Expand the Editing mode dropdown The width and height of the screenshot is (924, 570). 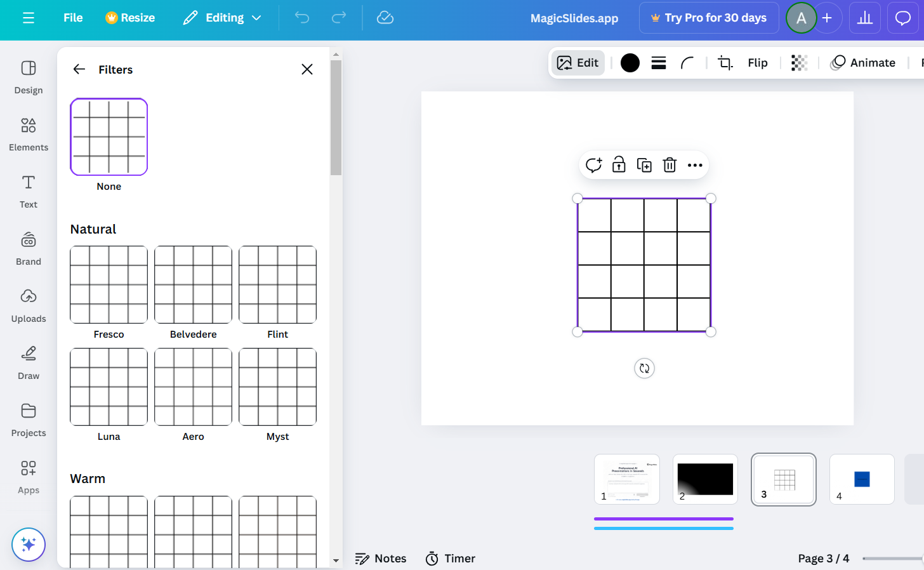[222, 18]
